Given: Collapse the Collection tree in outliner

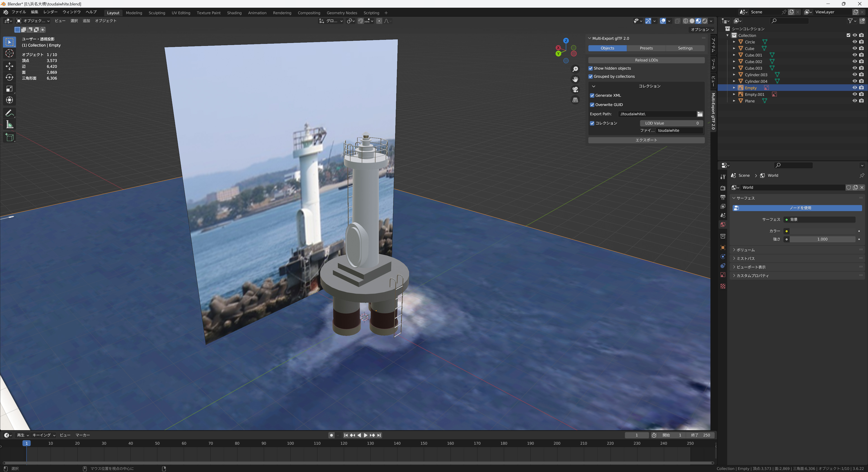Looking at the screenshot, I should [x=727, y=35].
